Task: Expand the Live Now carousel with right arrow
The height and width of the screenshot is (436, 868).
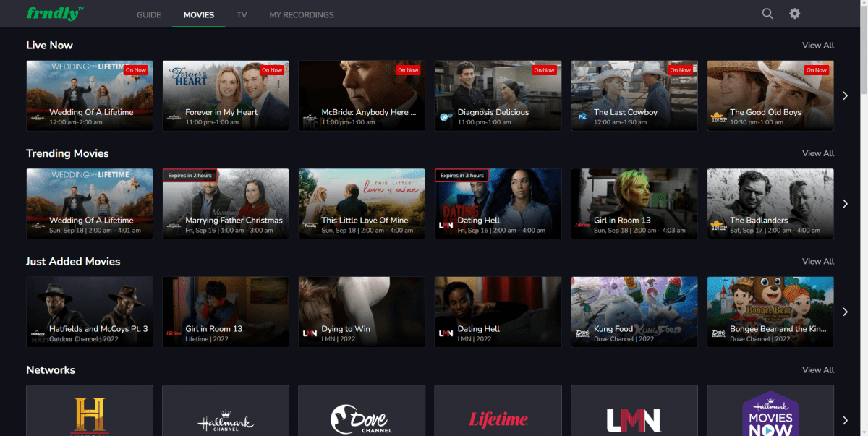Action: coord(845,95)
